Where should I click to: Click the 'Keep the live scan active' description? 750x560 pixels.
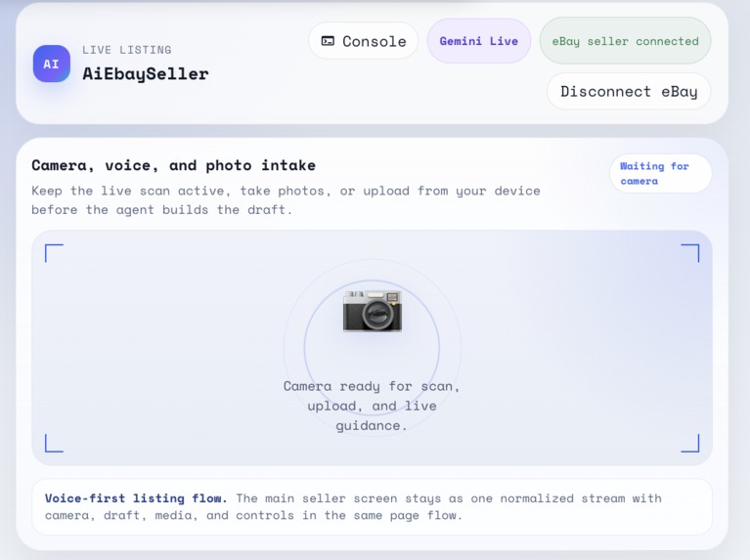click(x=287, y=200)
